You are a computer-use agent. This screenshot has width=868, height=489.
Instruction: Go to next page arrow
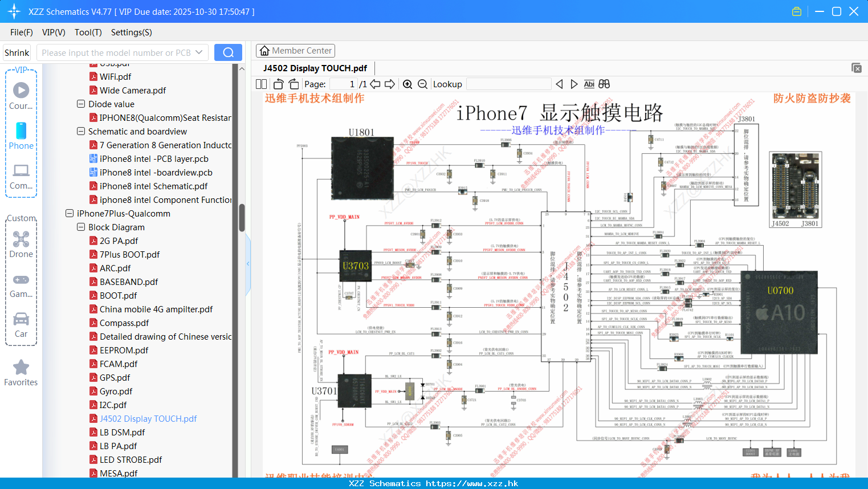[390, 84]
